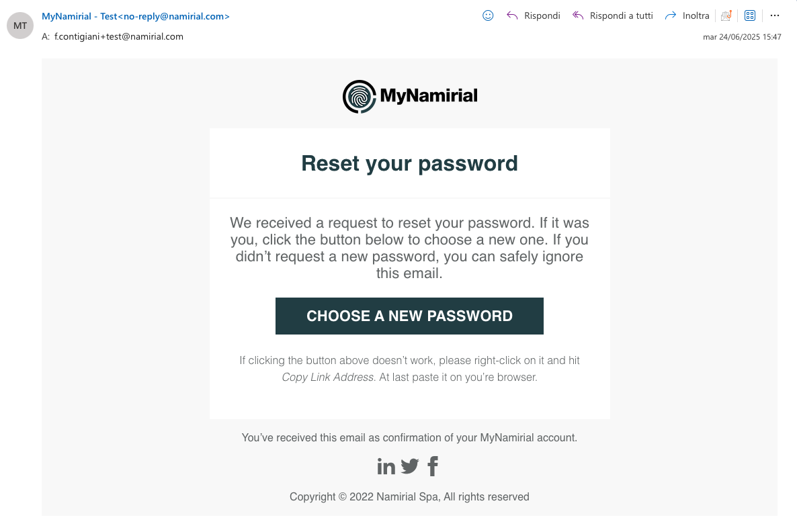The width and height of the screenshot is (797, 532).
Task: Click the MyNamirial fingerprint logo
Action: point(359,96)
